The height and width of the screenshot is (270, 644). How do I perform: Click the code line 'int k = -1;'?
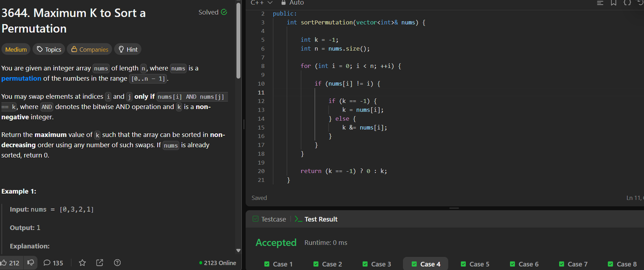(319, 40)
